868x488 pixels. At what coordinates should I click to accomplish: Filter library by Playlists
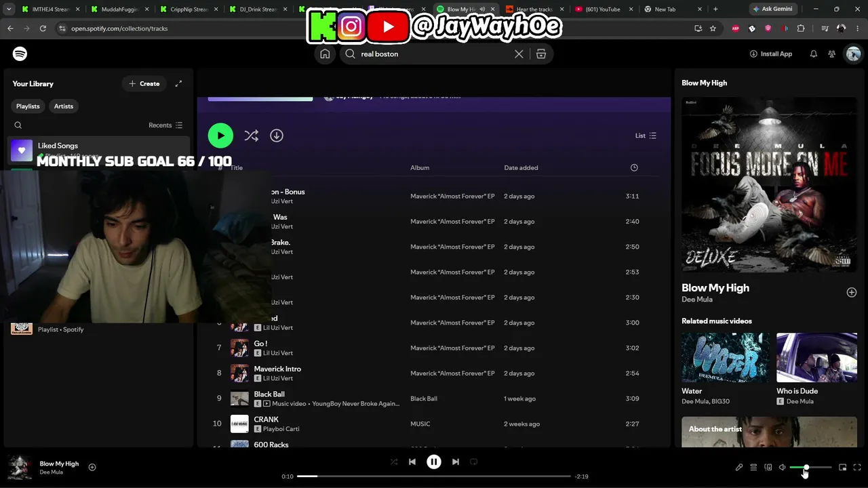coord(28,106)
